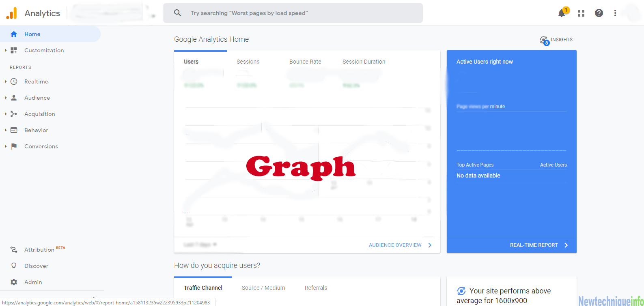Select the Bounce Rate metric tab
Image resolution: width=644 pixels, height=306 pixels.
click(305, 62)
